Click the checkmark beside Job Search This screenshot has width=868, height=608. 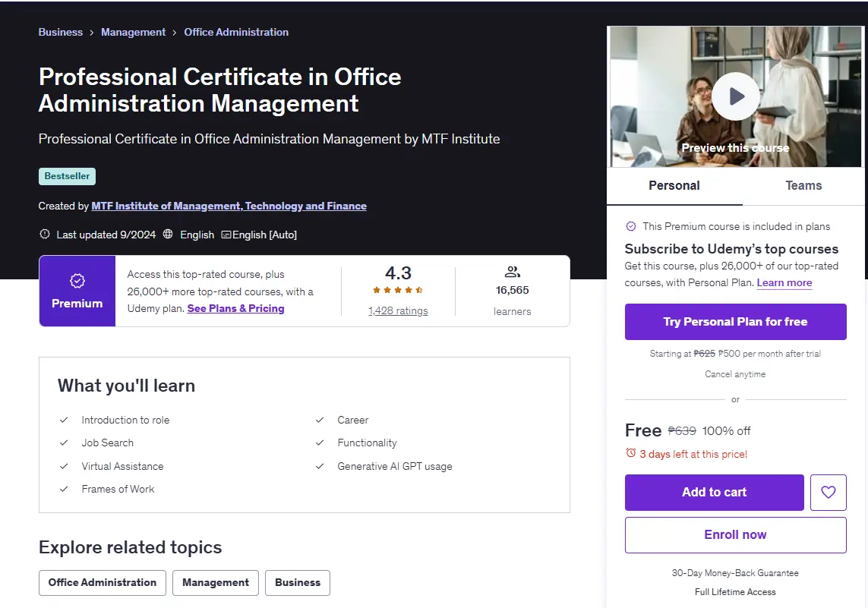click(x=64, y=443)
